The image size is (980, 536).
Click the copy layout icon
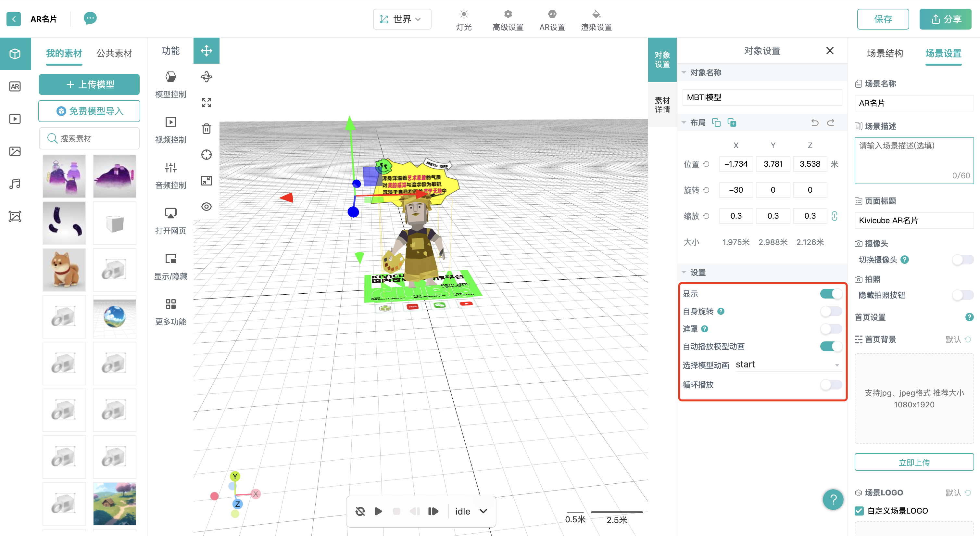click(716, 122)
